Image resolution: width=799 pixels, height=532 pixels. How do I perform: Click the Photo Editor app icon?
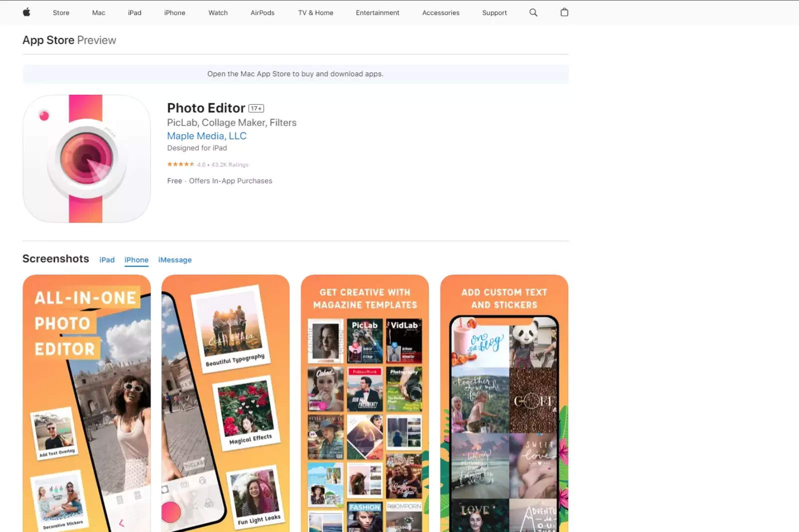click(86, 159)
